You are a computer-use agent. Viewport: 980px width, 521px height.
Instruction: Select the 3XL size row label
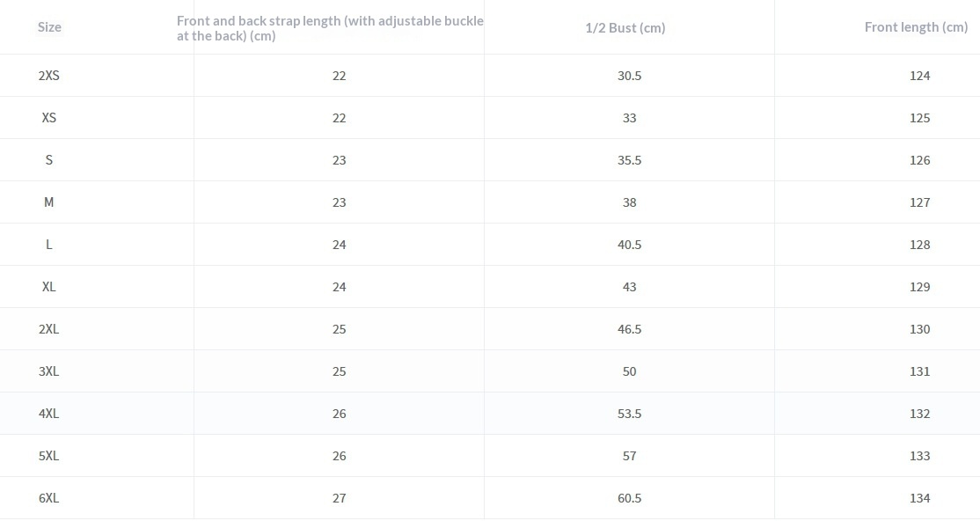point(49,371)
